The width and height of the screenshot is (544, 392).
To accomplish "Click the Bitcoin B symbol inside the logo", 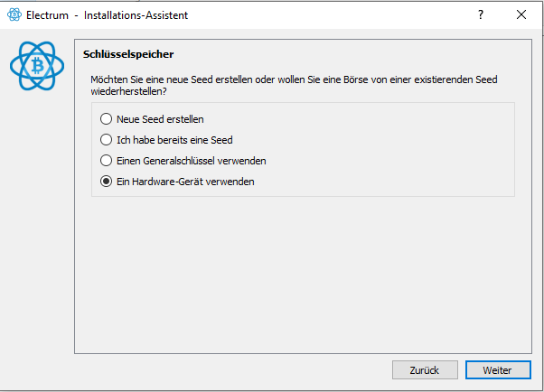I will (x=37, y=66).
